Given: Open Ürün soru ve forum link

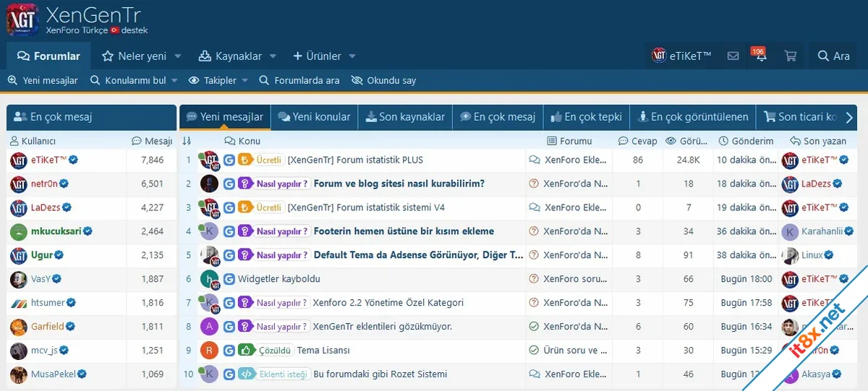Looking at the screenshot, I should (x=575, y=351).
